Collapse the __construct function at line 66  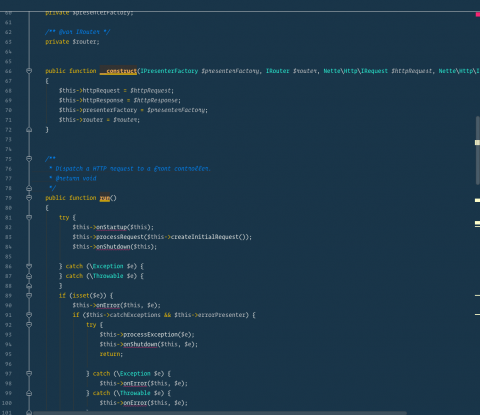pos(29,71)
